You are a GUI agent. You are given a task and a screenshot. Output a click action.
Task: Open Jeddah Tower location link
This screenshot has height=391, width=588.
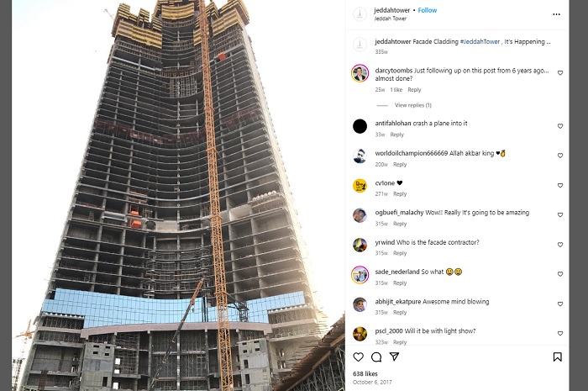click(390, 18)
